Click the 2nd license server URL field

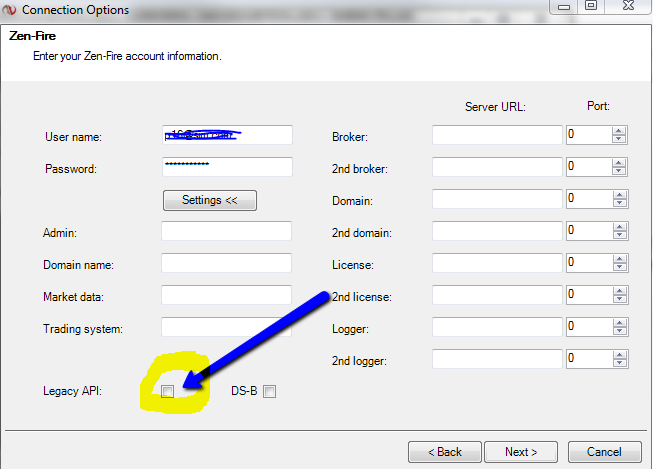[497, 295]
